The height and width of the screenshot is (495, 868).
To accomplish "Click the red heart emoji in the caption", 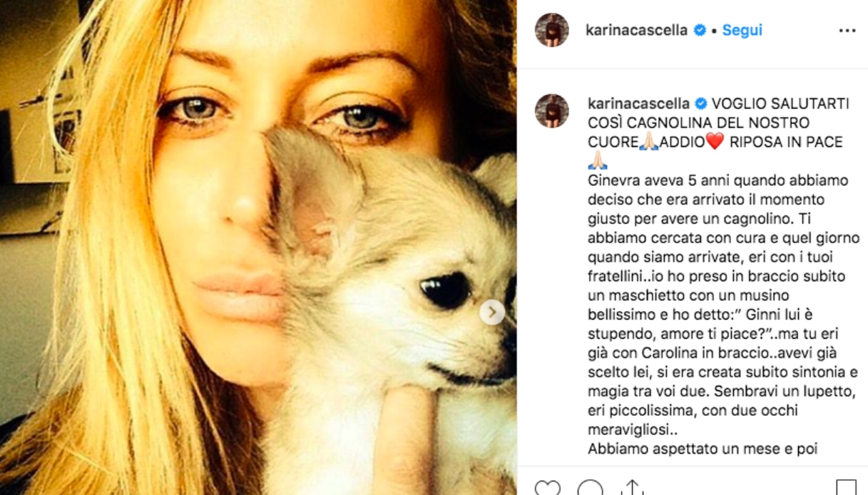I will pos(714,142).
